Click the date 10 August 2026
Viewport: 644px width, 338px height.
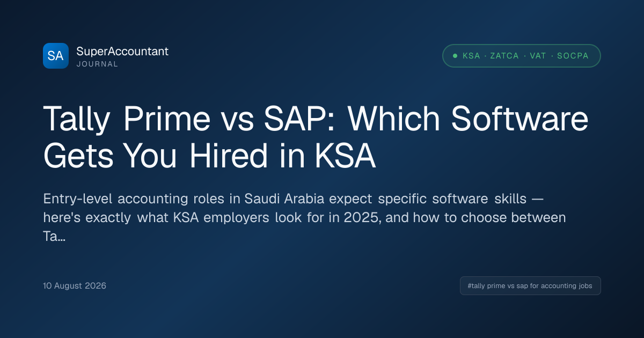(x=75, y=286)
